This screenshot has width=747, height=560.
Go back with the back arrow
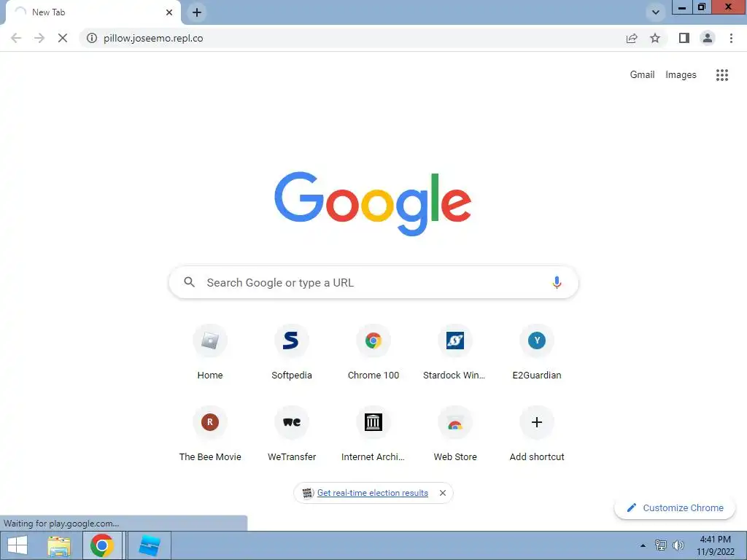point(16,38)
